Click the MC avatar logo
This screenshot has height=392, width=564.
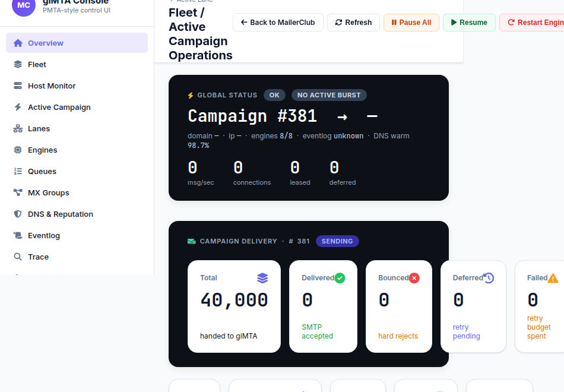click(24, 5)
